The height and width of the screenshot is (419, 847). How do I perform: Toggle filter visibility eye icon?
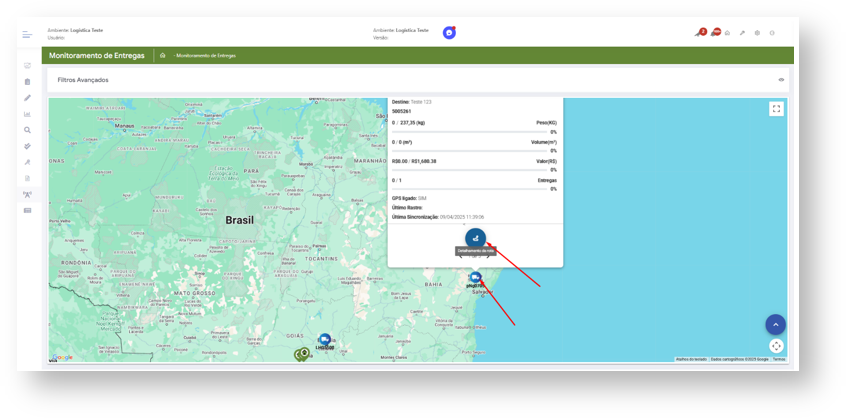click(781, 80)
